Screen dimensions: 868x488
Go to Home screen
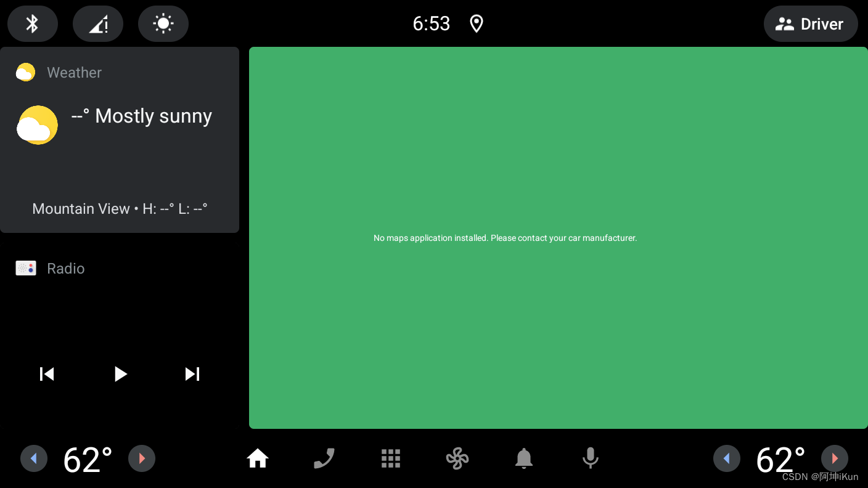(x=258, y=458)
